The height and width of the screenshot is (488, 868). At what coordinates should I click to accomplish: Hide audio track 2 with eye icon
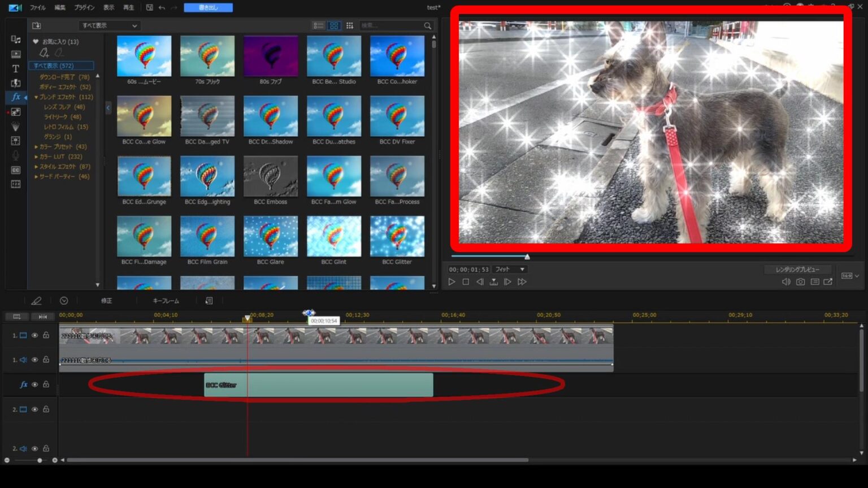(34, 448)
